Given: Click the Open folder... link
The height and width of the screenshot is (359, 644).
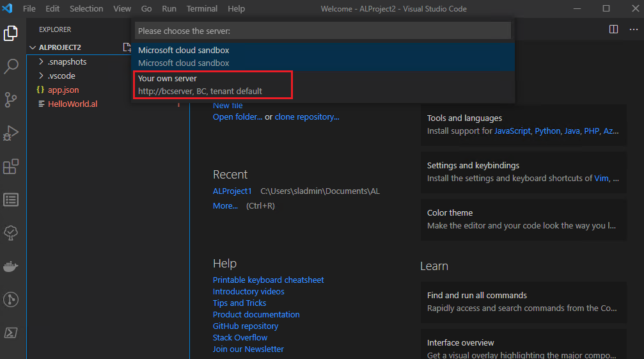Looking at the screenshot, I should [x=237, y=117].
